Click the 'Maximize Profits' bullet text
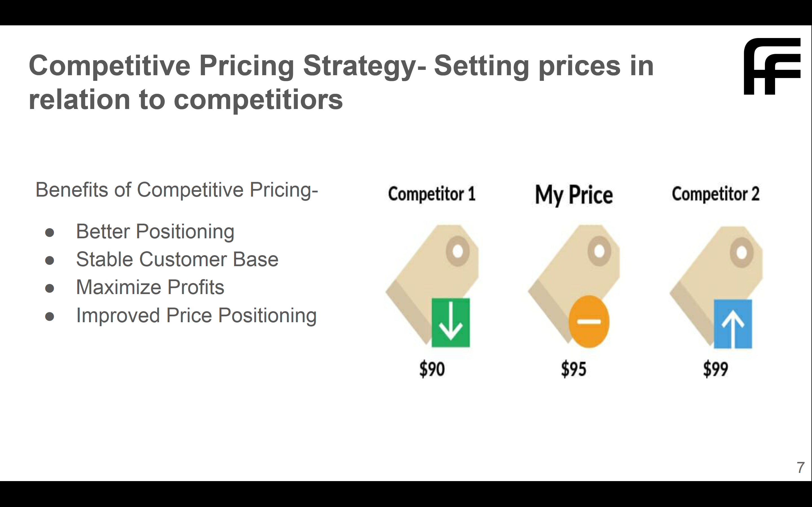This screenshot has width=812, height=507. 150,287
